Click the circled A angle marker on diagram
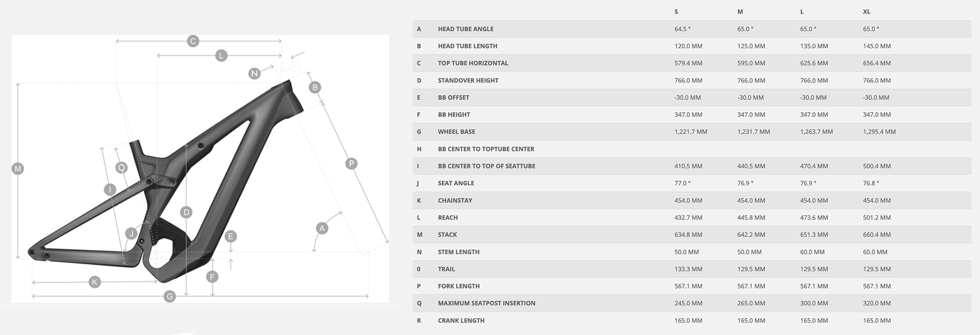The height and width of the screenshot is (335, 980). (x=322, y=228)
